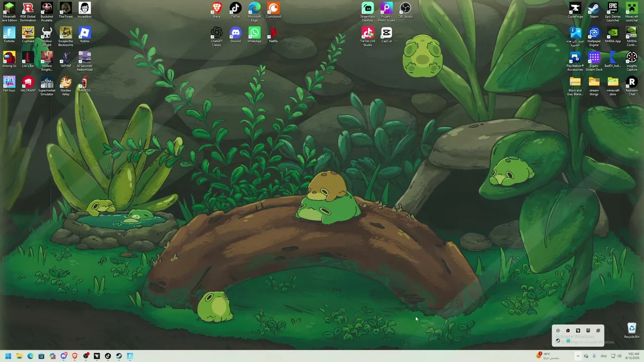Click the Steam icon in tray overflow
This screenshot has width=644, height=362.
tap(557, 340)
